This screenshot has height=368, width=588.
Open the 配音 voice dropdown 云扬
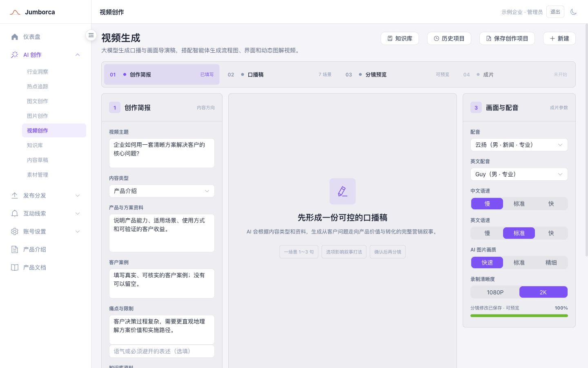pos(519,145)
